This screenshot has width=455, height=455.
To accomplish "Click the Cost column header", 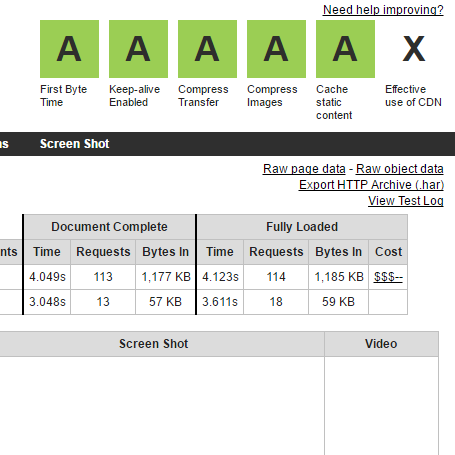I will pyautogui.click(x=388, y=252).
